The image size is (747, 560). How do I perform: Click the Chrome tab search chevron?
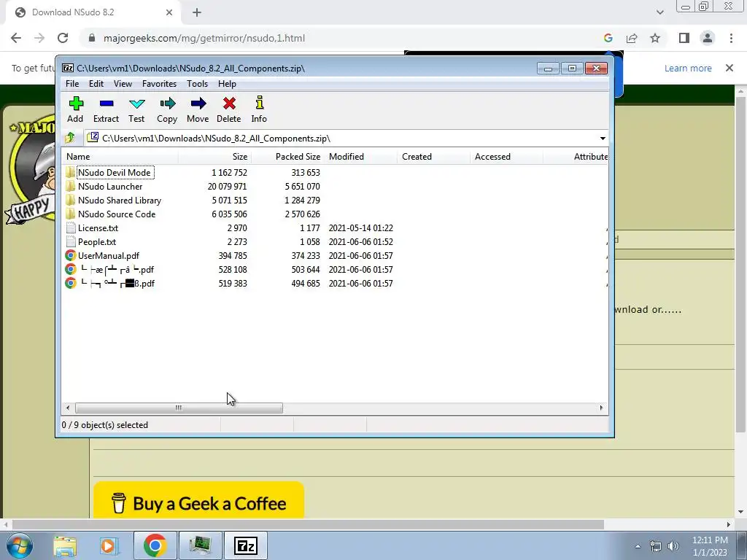coord(659,12)
